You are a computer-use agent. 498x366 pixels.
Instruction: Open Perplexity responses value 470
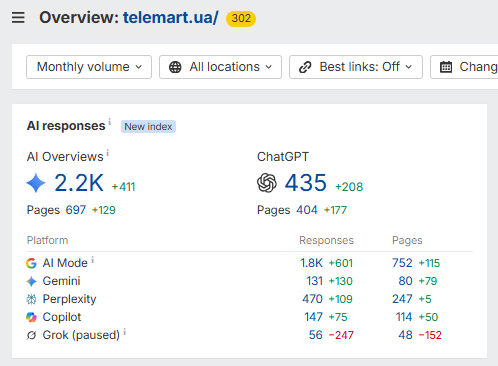[312, 299]
